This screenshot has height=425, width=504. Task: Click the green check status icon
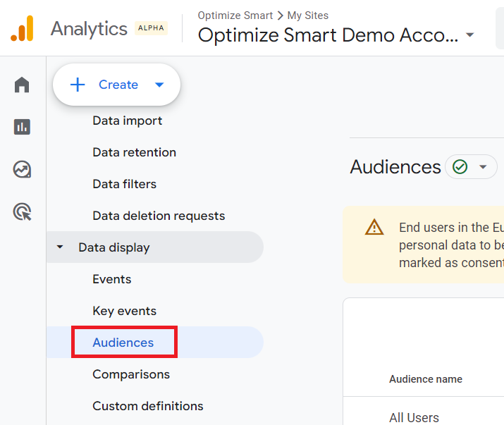tap(460, 167)
